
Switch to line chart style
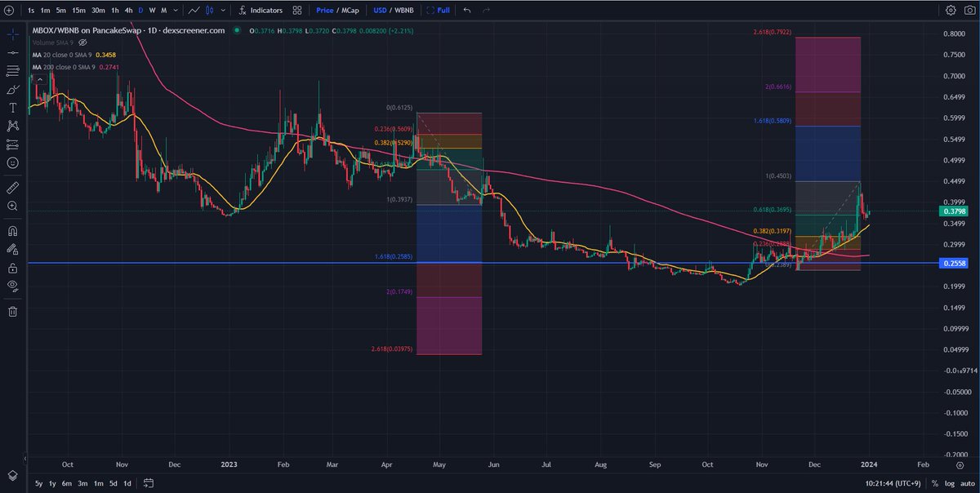point(194,11)
